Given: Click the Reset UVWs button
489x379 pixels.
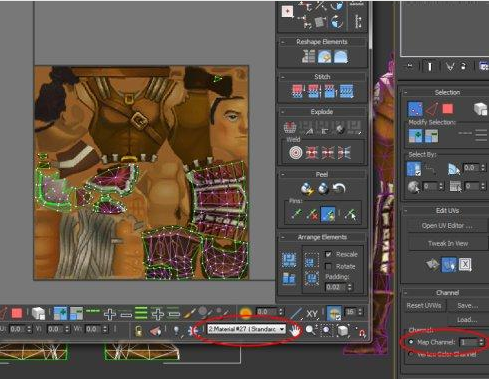Looking at the screenshot, I should [424, 306].
